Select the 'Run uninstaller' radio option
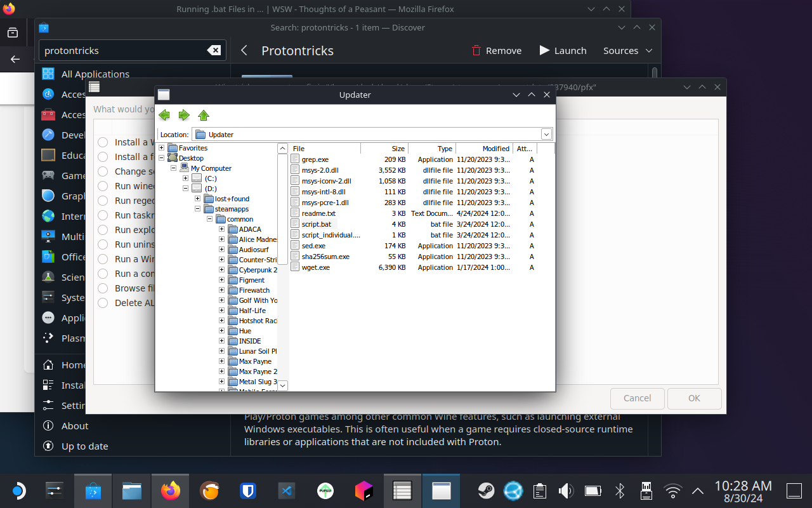Screen dimensions: 812x508 click(x=103, y=244)
